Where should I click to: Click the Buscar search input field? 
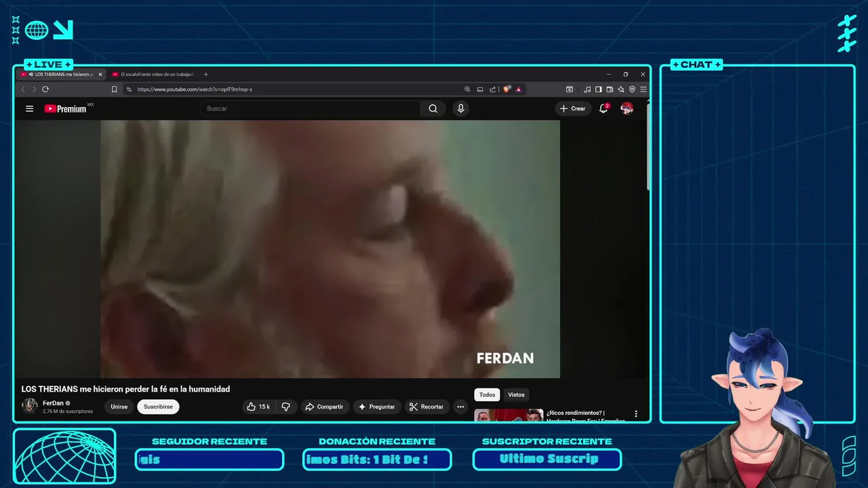[x=311, y=108]
